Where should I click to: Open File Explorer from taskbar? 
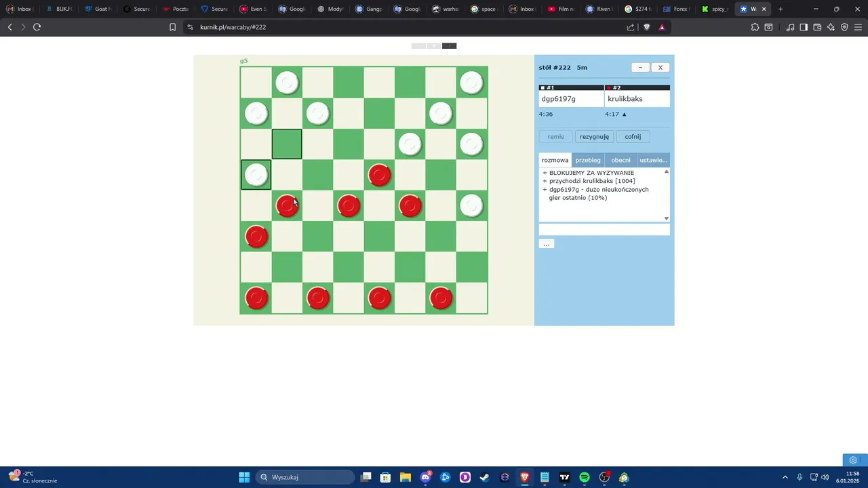point(406,477)
